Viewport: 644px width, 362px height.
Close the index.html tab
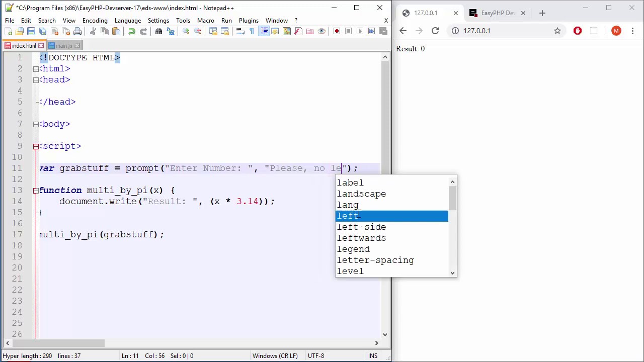click(x=41, y=46)
